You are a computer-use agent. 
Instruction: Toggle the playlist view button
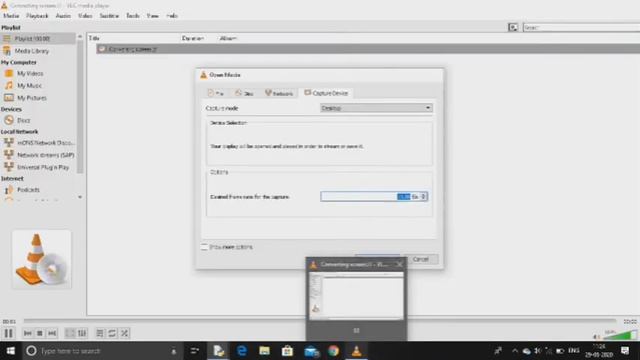(100, 333)
